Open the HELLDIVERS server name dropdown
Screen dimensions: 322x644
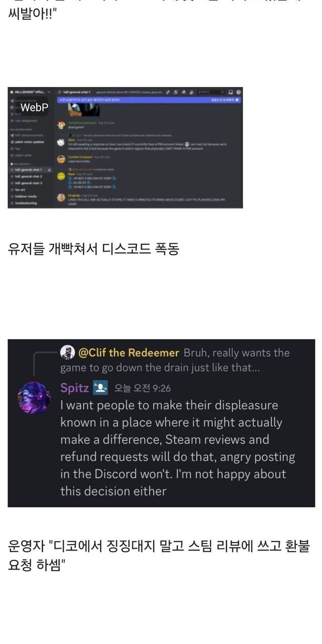[29, 92]
